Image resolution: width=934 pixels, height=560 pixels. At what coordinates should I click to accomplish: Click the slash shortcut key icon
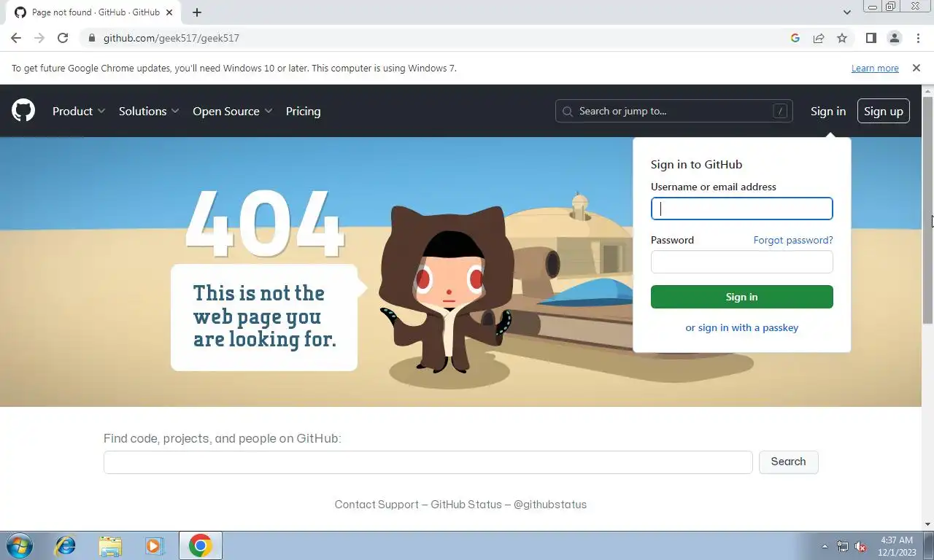click(780, 111)
